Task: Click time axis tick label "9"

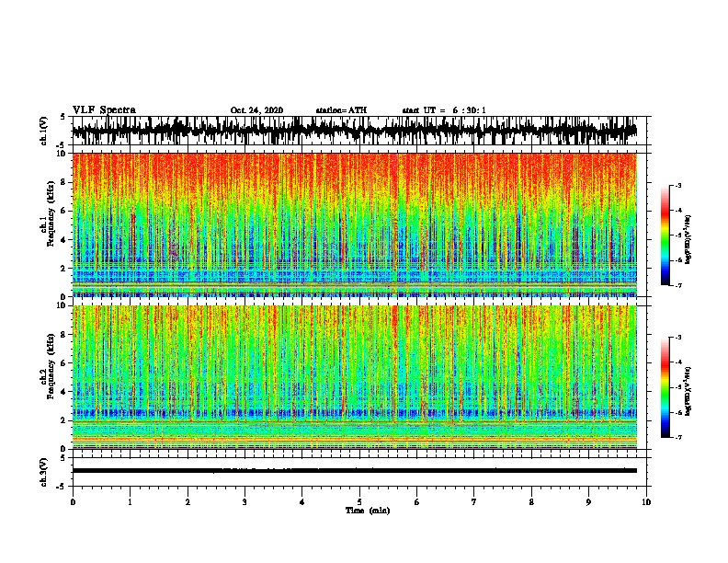Action: click(x=588, y=502)
